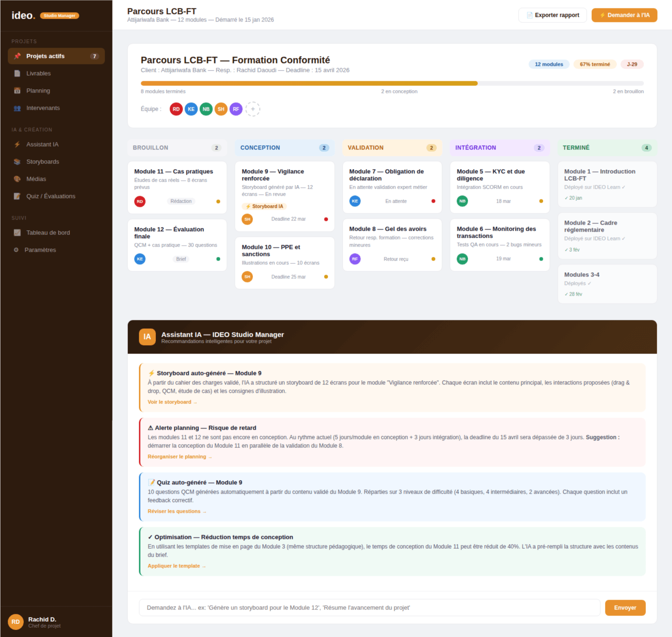Click the project progress bar
The width and height of the screenshot is (672, 637).
click(392, 84)
